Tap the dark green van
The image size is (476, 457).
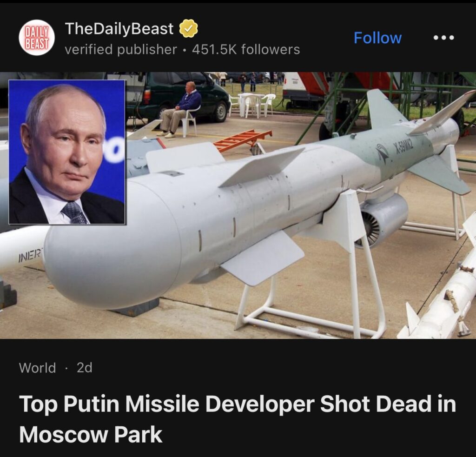tap(177, 96)
